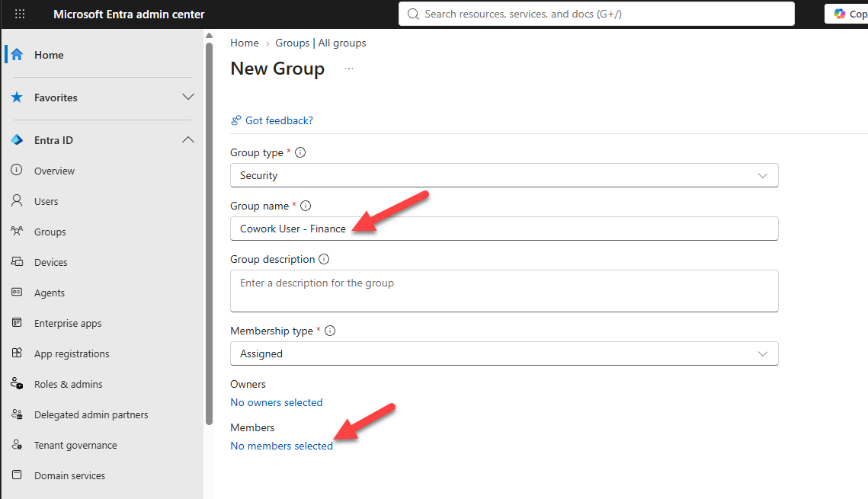Click the Overview info icon in sidebar
This screenshot has width=868, height=499.
[17, 170]
